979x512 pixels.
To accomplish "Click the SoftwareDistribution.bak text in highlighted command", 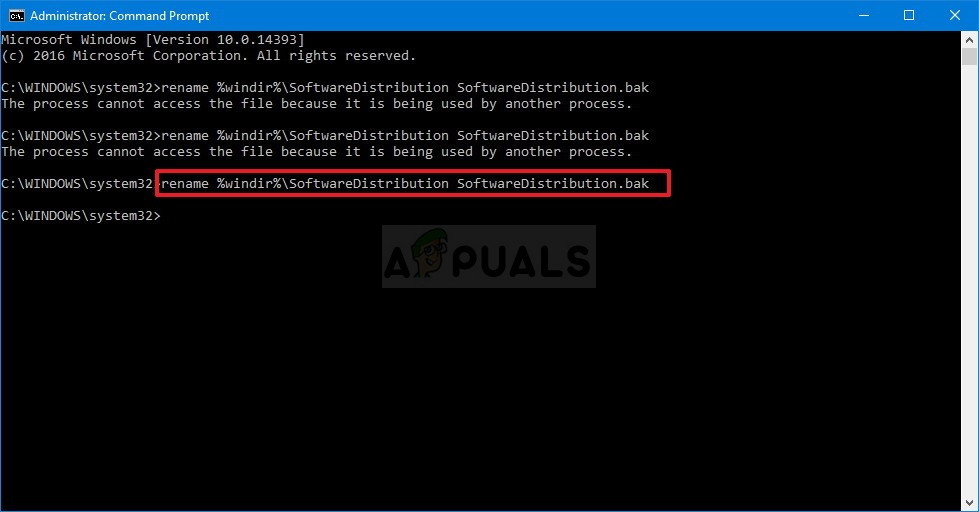I will [x=553, y=184].
